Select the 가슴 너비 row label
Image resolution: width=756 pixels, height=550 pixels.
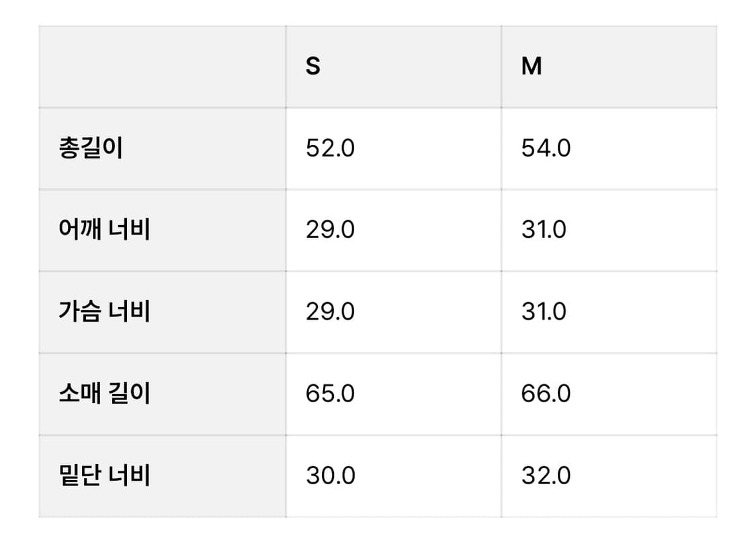click(104, 312)
